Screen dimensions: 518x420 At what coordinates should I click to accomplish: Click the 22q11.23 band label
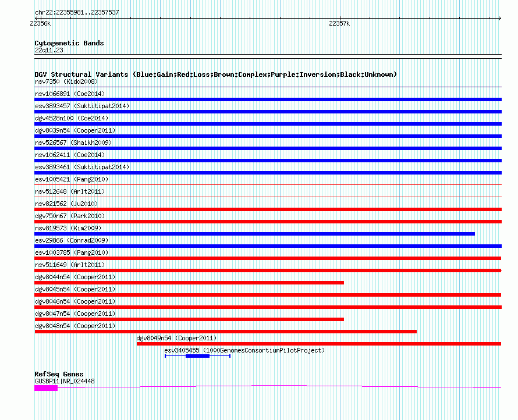[x=49, y=50]
